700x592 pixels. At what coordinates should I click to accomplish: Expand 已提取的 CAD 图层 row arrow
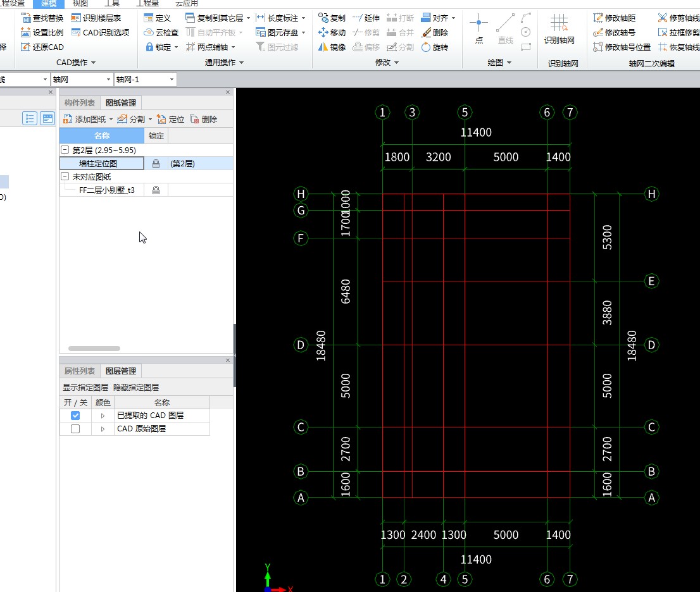103,416
